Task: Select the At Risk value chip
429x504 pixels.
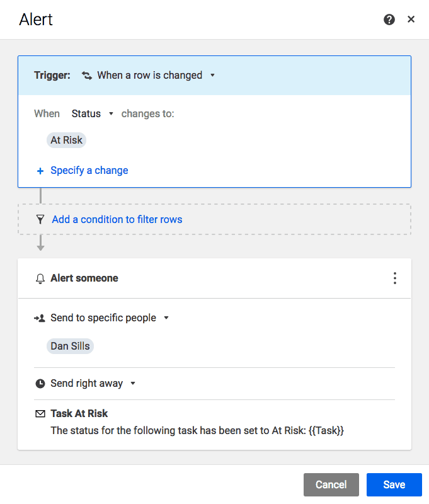Action: (66, 140)
